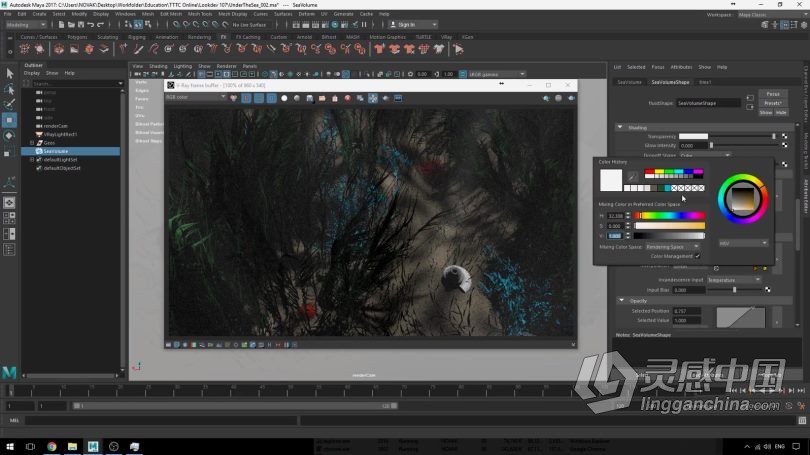
Task: Click the track mouse icon in frame buffer
Action: (373, 98)
